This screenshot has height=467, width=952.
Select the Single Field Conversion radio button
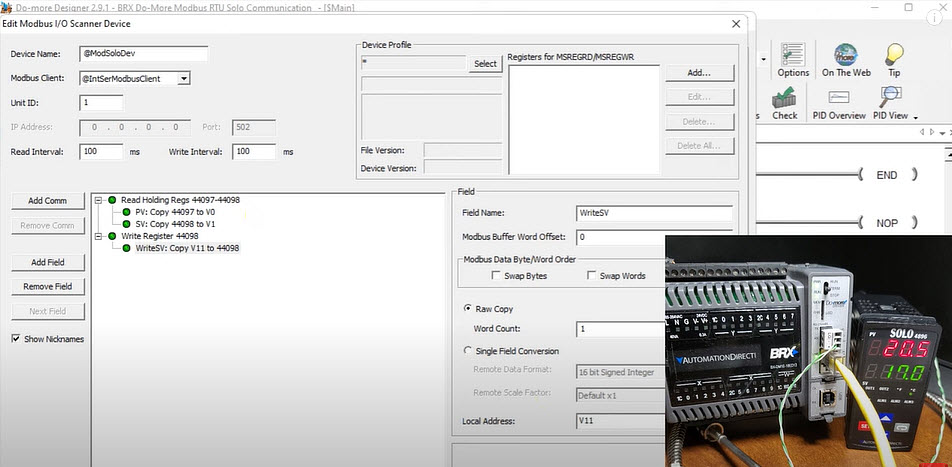coord(468,351)
